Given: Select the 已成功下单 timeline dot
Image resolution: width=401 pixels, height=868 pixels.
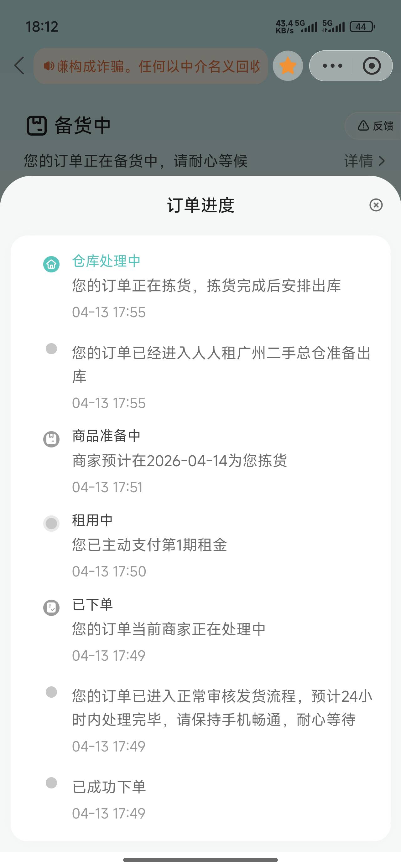Looking at the screenshot, I should pyautogui.click(x=51, y=783).
